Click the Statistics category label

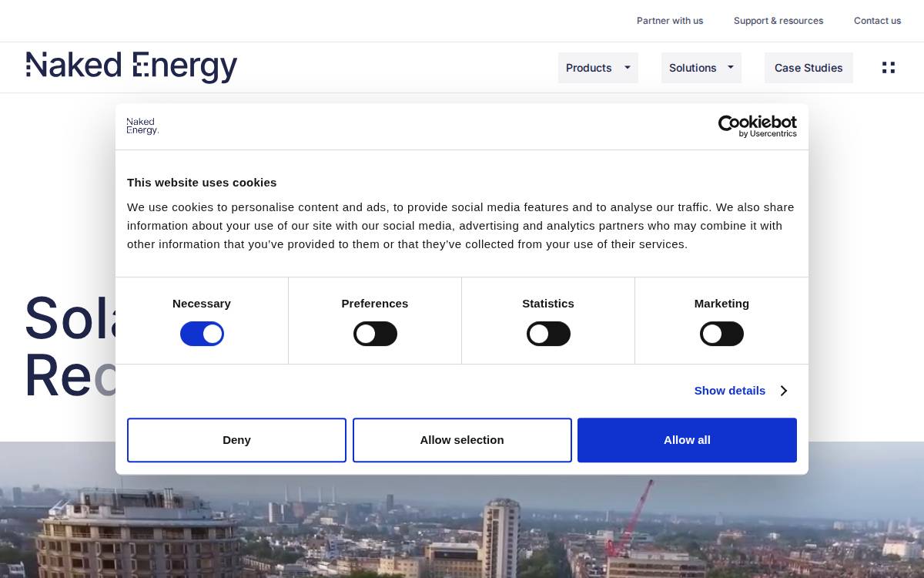coord(548,304)
